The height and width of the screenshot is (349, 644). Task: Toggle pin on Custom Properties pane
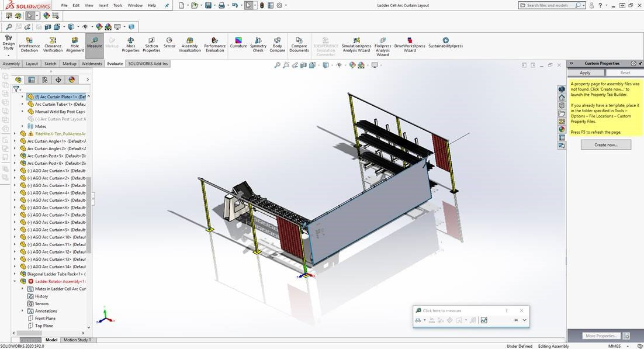(640, 63)
